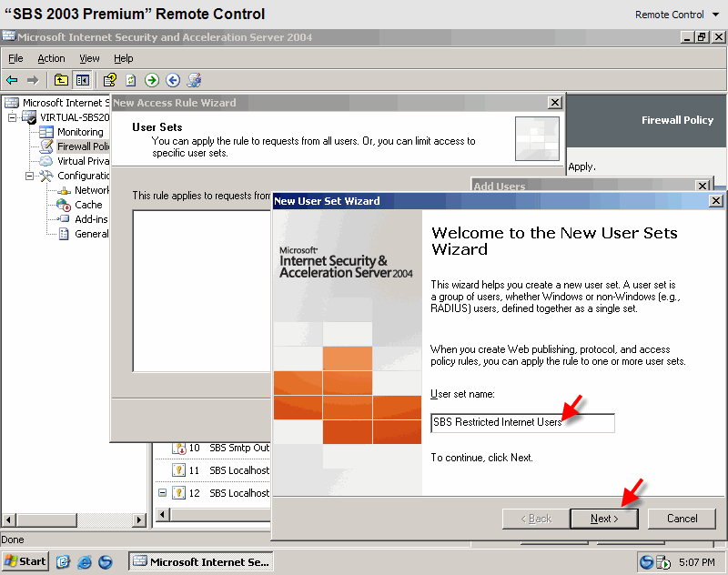728x575 pixels.
Task: Click the Microsoft Internet Security root node
Action: (66, 103)
